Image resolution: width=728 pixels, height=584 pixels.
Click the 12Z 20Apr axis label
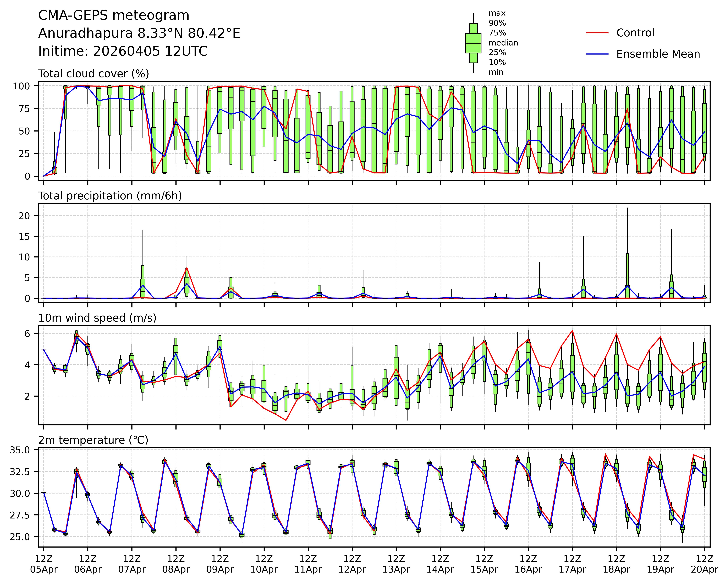tap(704, 564)
